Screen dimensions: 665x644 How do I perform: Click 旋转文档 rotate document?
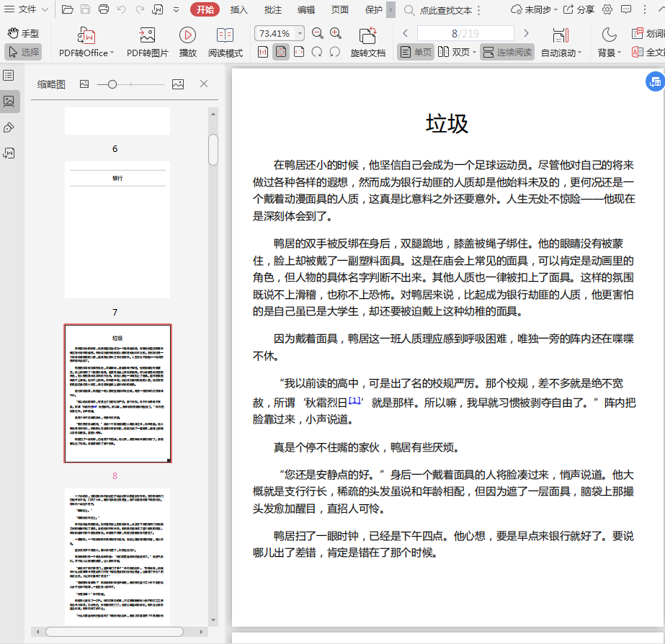click(367, 42)
